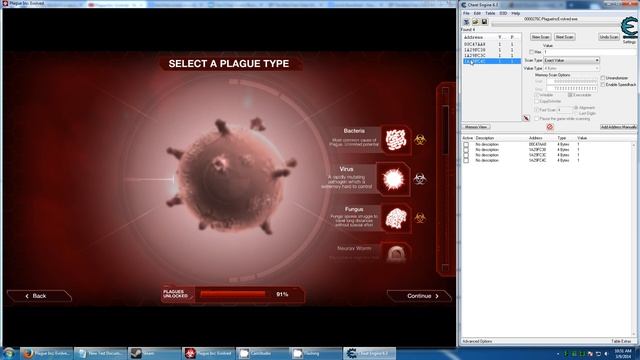Toggle the Hex checkbox in Cheat Engine
This screenshot has height=360, width=640.
click(x=531, y=52)
